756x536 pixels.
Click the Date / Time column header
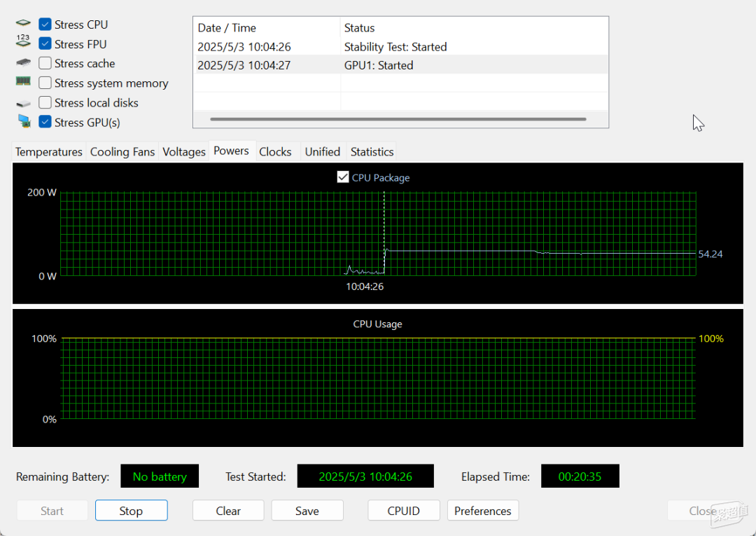(267, 28)
